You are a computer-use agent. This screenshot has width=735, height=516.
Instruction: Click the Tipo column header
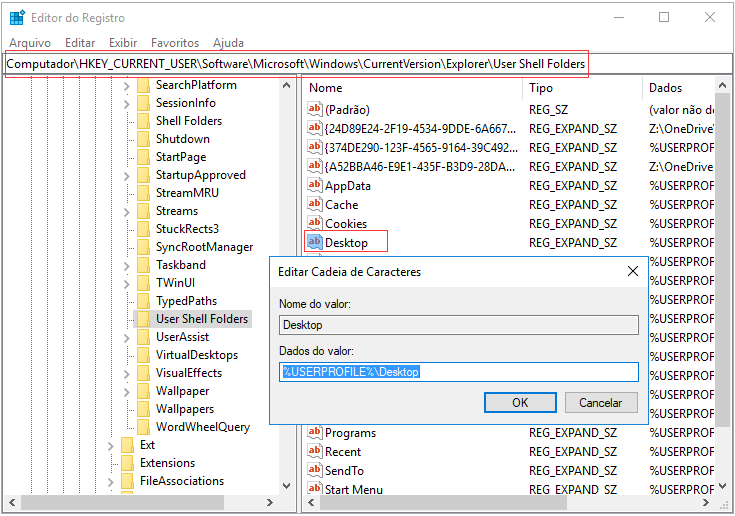pos(541,88)
